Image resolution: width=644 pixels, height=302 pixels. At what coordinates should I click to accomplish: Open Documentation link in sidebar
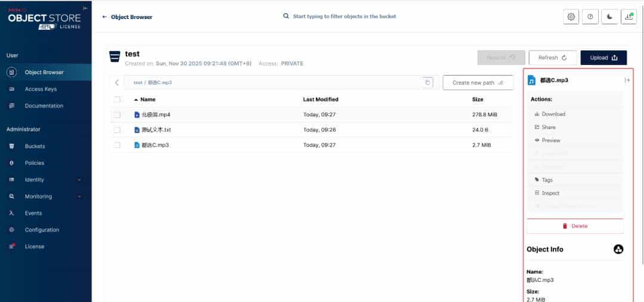45,106
